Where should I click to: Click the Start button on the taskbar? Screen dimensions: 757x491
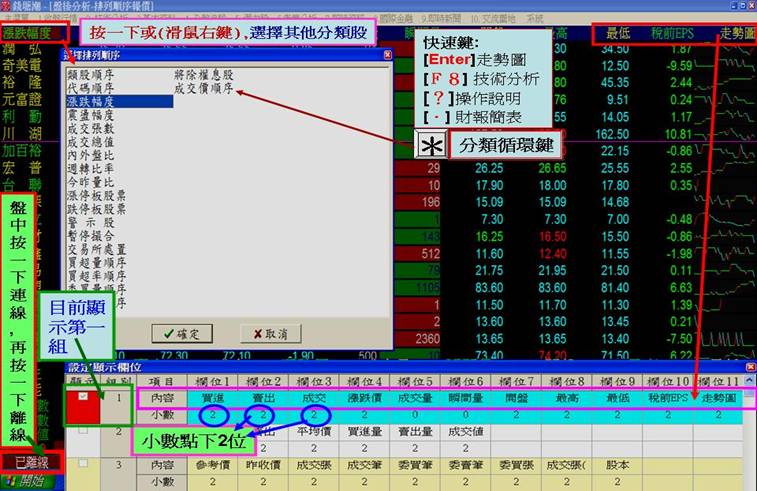tap(28, 481)
